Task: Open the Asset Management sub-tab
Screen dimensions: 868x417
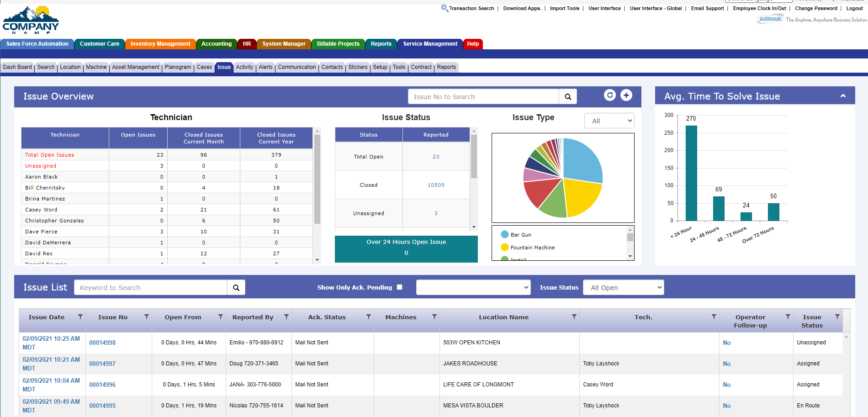Action: [136, 67]
